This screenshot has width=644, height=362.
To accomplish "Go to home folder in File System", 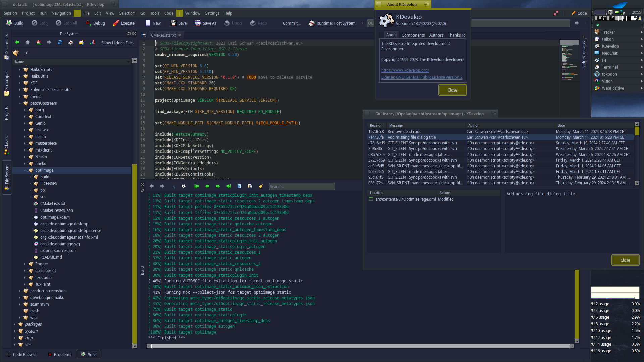I will 39,42.
